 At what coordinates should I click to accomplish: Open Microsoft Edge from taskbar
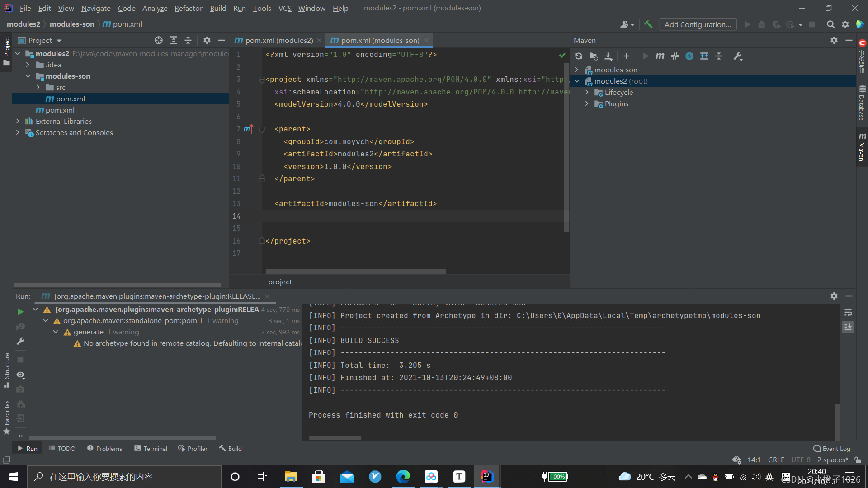[403, 476]
